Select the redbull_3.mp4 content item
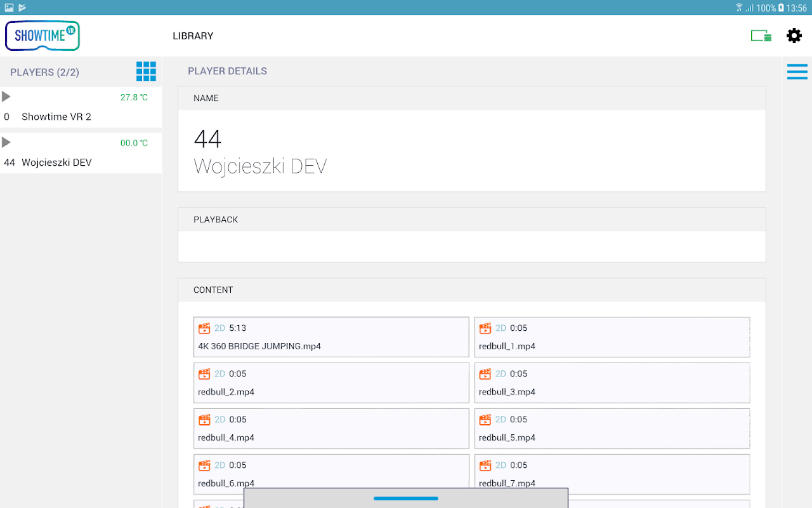The width and height of the screenshot is (812, 508). pyautogui.click(x=612, y=383)
